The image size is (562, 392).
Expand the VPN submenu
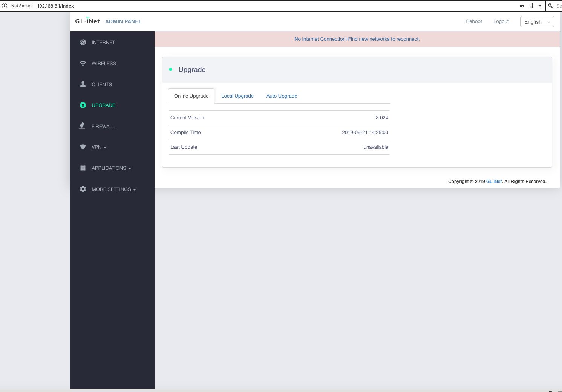point(99,147)
